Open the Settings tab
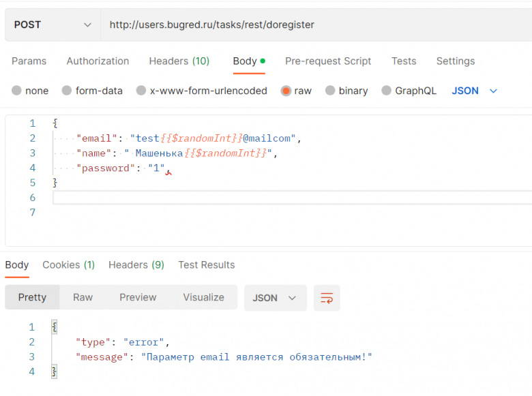This screenshot has height=396, width=532. tap(456, 61)
